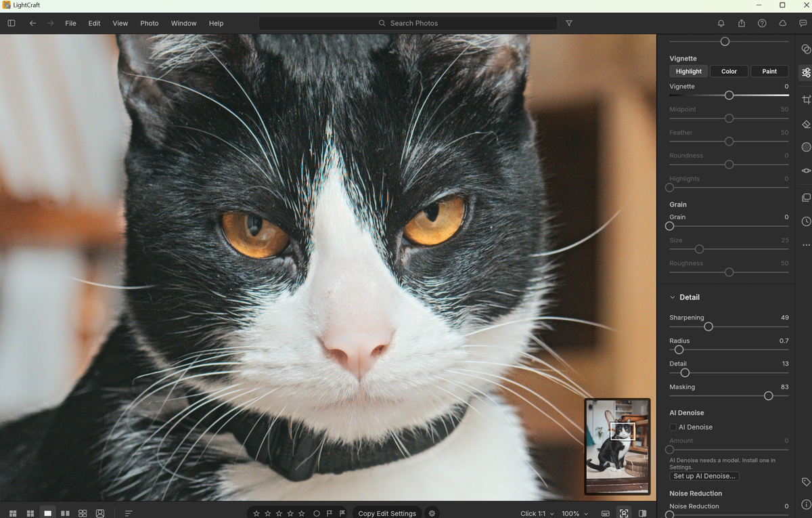
Task: Open the Photo menu
Action: click(150, 23)
